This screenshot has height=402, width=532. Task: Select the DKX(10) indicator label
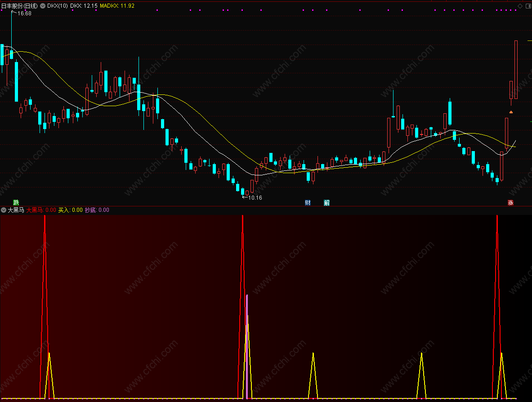58,6
